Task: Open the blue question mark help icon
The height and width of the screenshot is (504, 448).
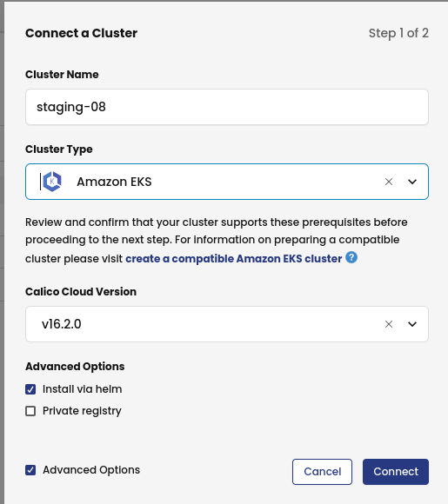Action: [x=351, y=257]
